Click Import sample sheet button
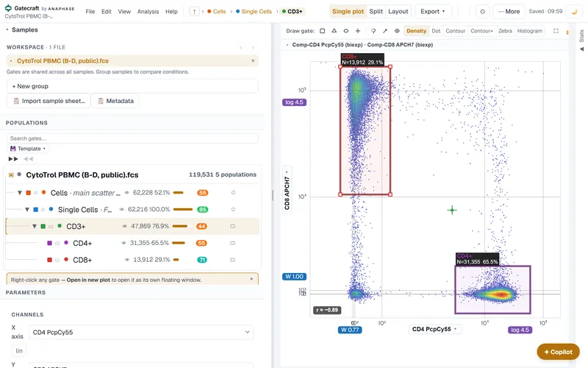 [49, 101]
